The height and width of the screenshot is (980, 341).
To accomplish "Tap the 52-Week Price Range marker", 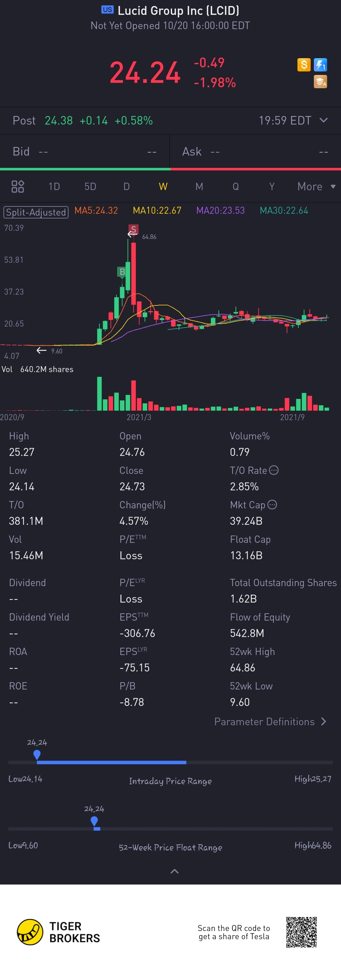I will pos(94,821).
